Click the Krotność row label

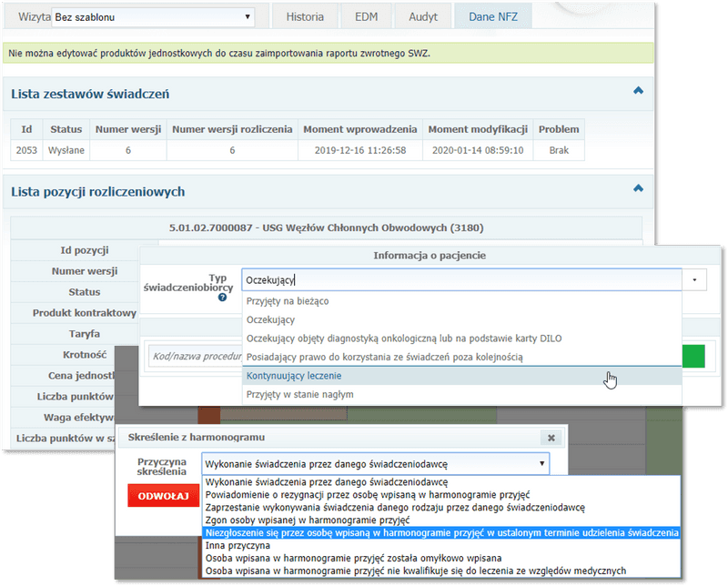click(84, 355)
